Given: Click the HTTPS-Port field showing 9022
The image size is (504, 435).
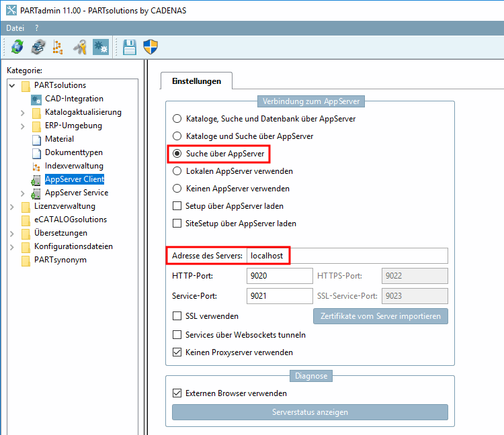Looking at the screenshot, I should point(415,276).
